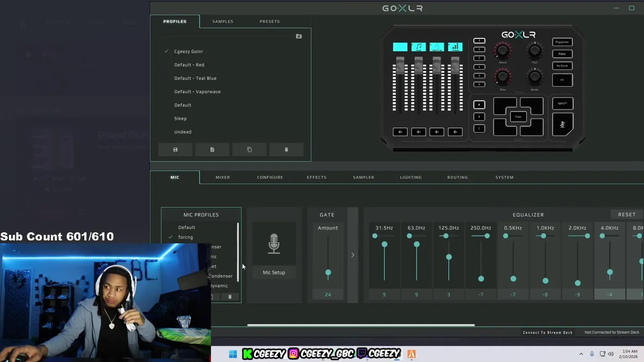Click the System channel display icon
The image size is (644, 362).
coord(455,47)
